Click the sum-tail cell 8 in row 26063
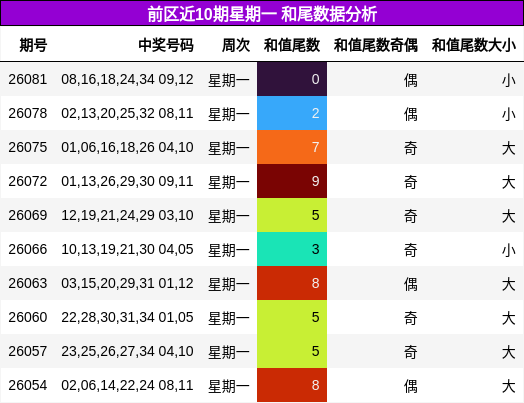 point(292,283)
